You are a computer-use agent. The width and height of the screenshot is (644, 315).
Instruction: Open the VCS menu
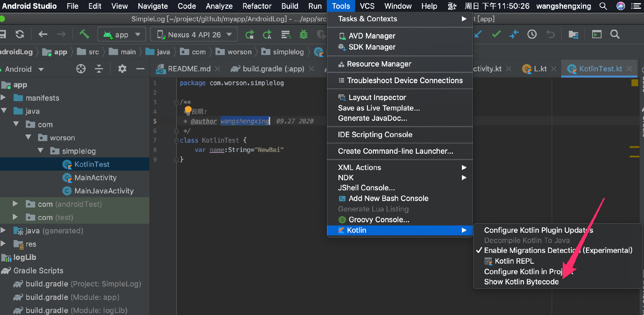pos(367,6)
